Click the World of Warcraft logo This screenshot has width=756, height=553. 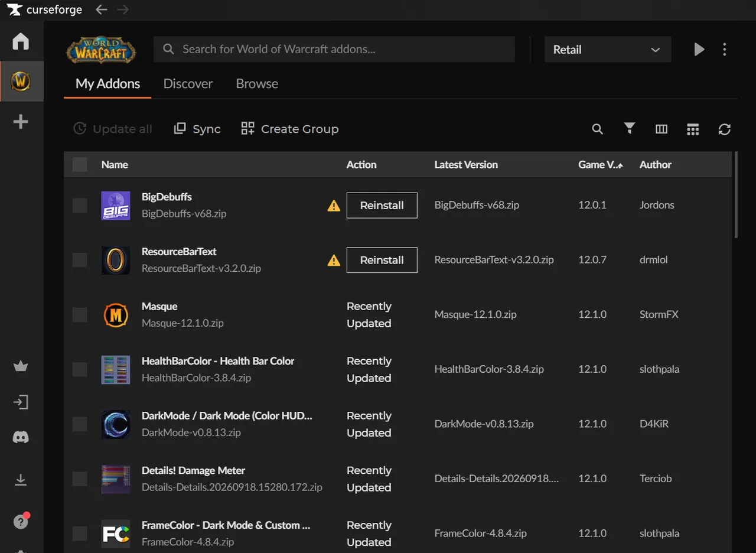pos(101,50)
